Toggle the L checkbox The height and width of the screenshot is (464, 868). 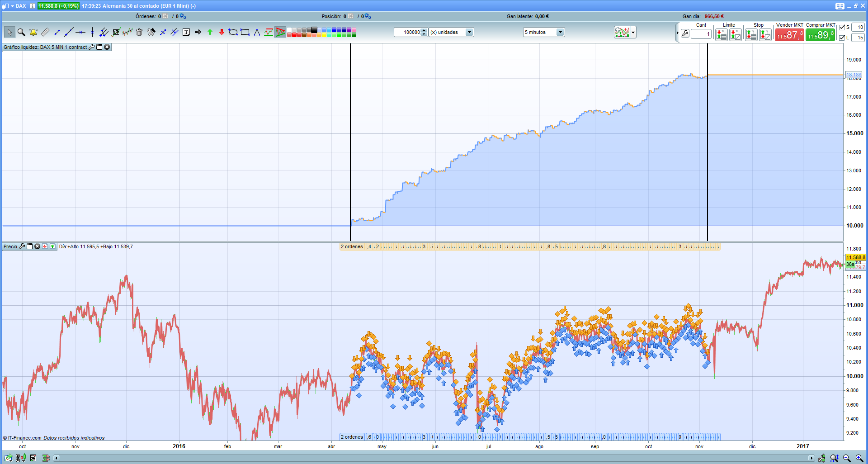842,38
